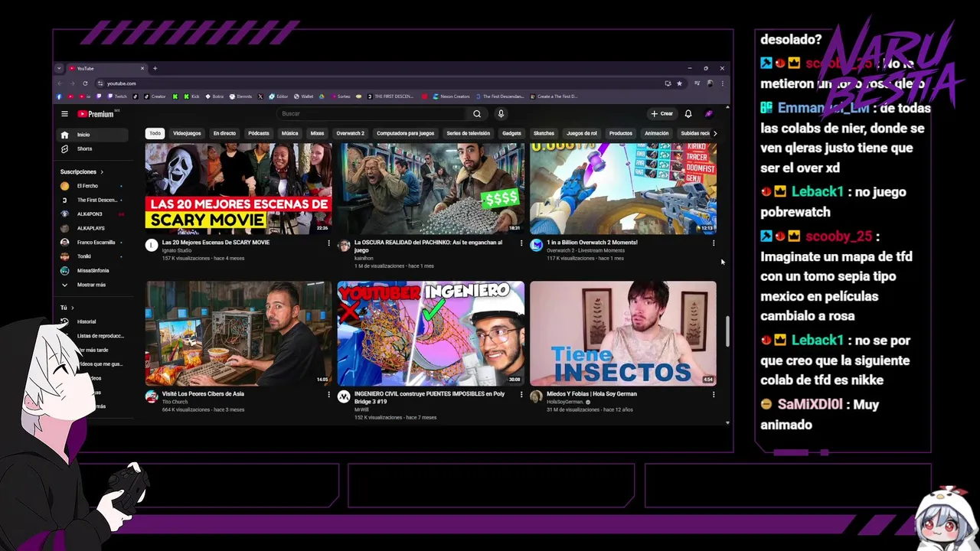This screenshot has width=980, height=551.
Task: Expand the Tú section chevron
Action: pyautogui.click(x=72, y=308)
